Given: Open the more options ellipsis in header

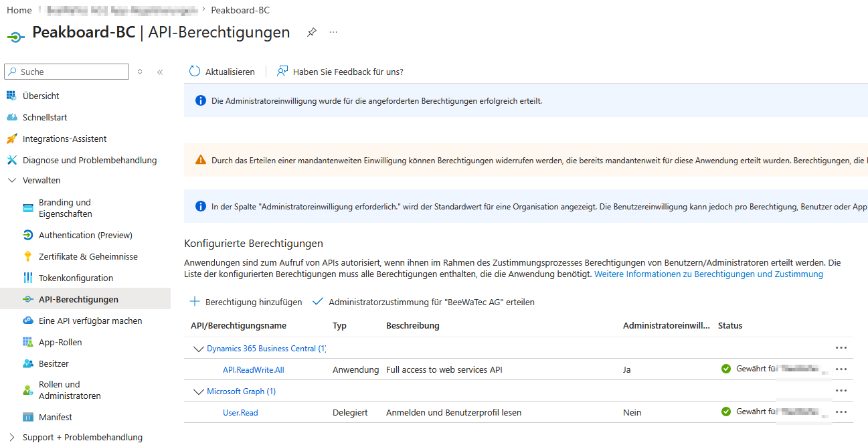Looking at the screenshot, I should [333, 32].
